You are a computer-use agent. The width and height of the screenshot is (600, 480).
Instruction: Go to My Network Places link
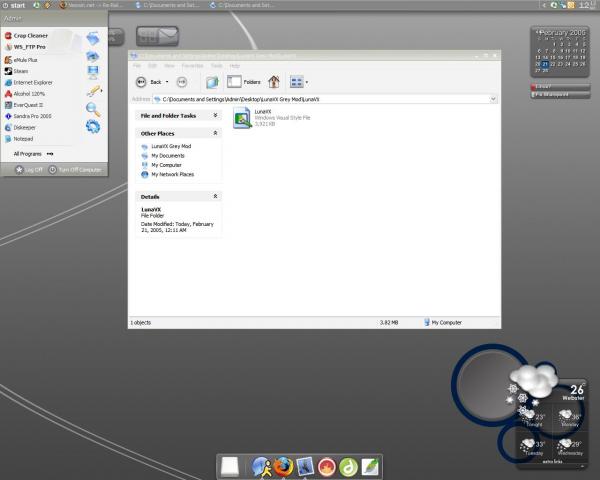coord(168,175)
